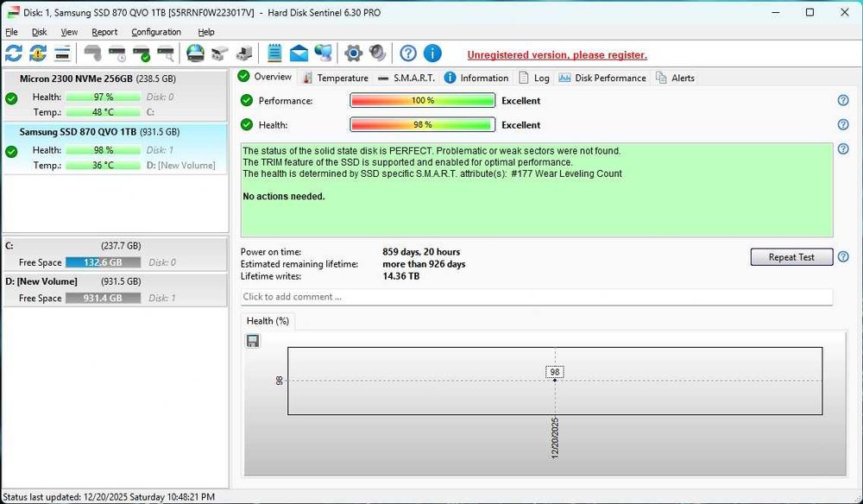The height and width of the screenshot is (504, 863).
Task: Click C: free space 132.6 GB bar
Action: (x=103, y=262)
